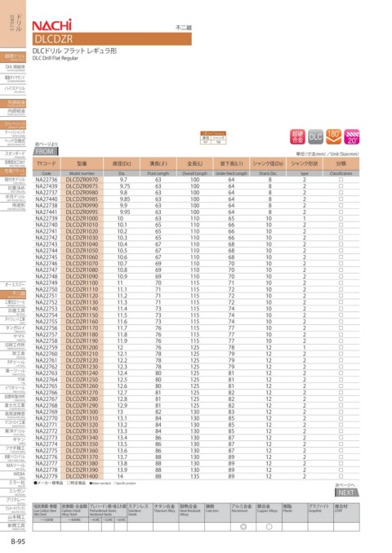
Task: Click the pink 20° helix angle icon
Action: tap(352, 137)
